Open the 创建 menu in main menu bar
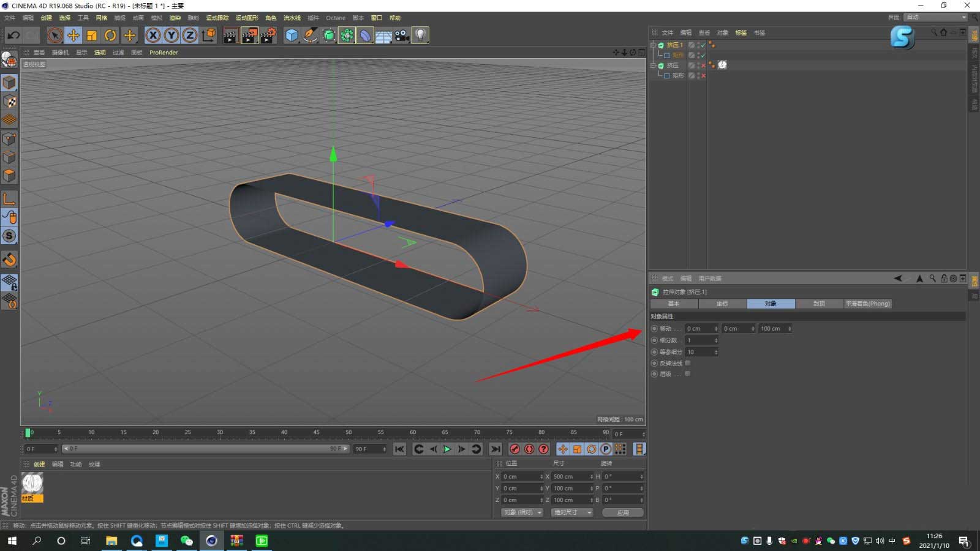This screenshot has width=980, height=551. (47, 18)
